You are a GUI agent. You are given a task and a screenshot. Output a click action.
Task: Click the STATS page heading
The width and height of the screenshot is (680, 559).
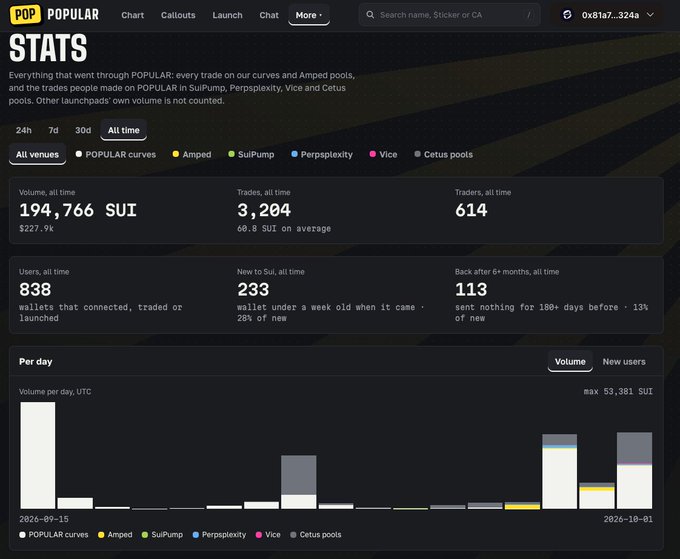click(x=48, y=48)
